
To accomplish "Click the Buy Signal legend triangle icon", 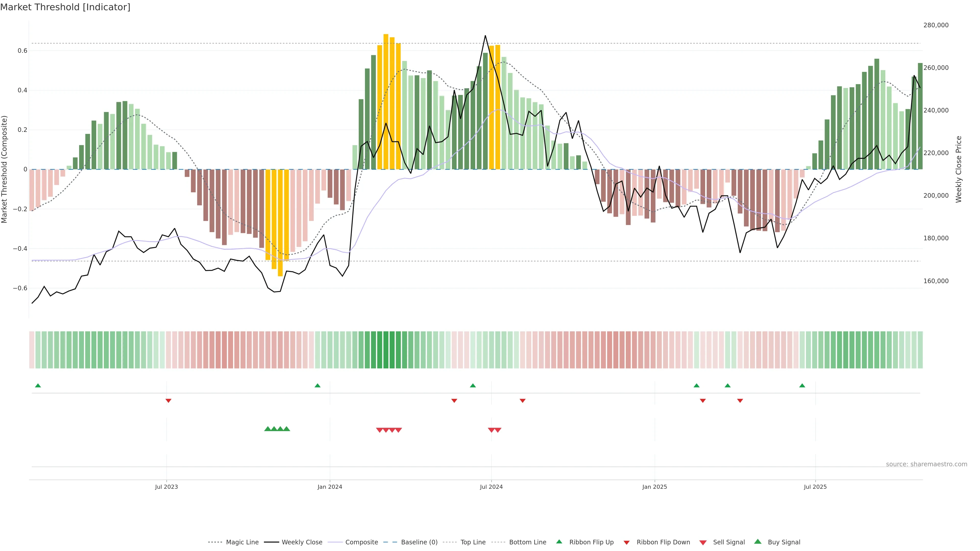I will [x=757, y=542].
